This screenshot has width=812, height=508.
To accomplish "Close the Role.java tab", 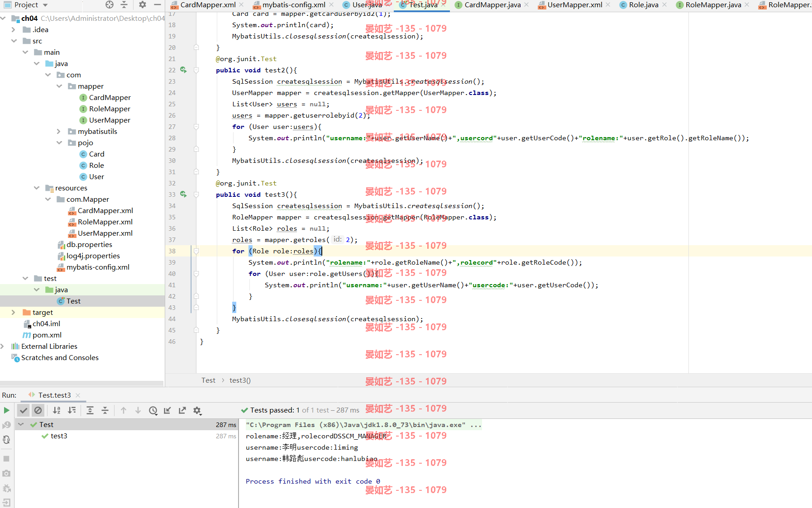I will (664, 5).
